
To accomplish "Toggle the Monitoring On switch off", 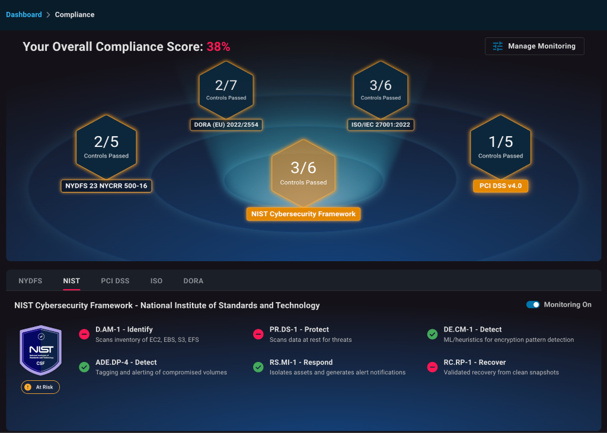I will pyautogui.click(x=533, y=305).
